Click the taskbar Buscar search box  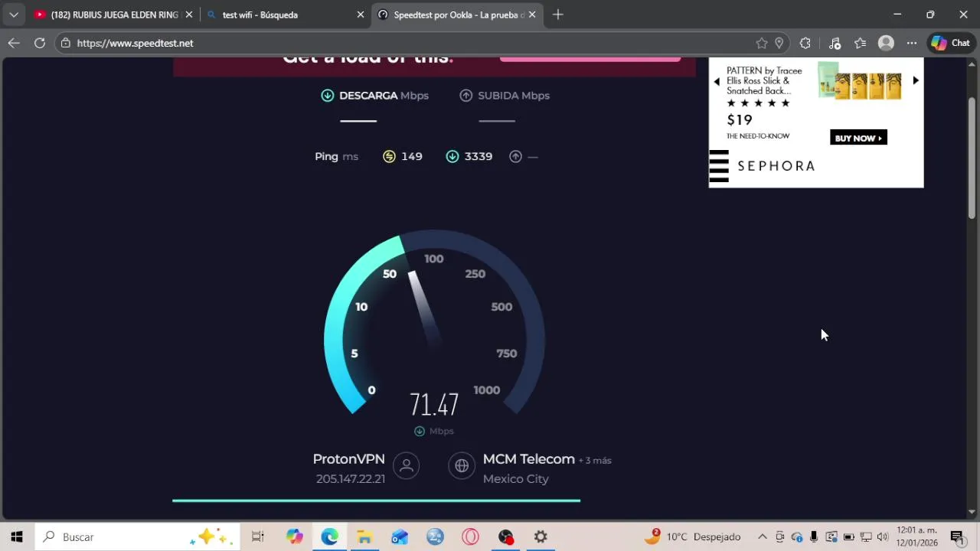(x=138, y=537)
